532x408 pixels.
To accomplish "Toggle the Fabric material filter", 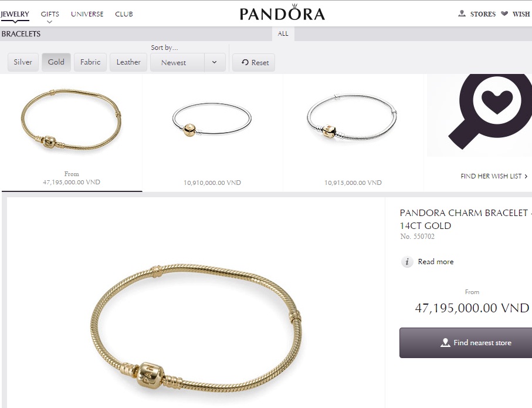I will pos(90,62).
